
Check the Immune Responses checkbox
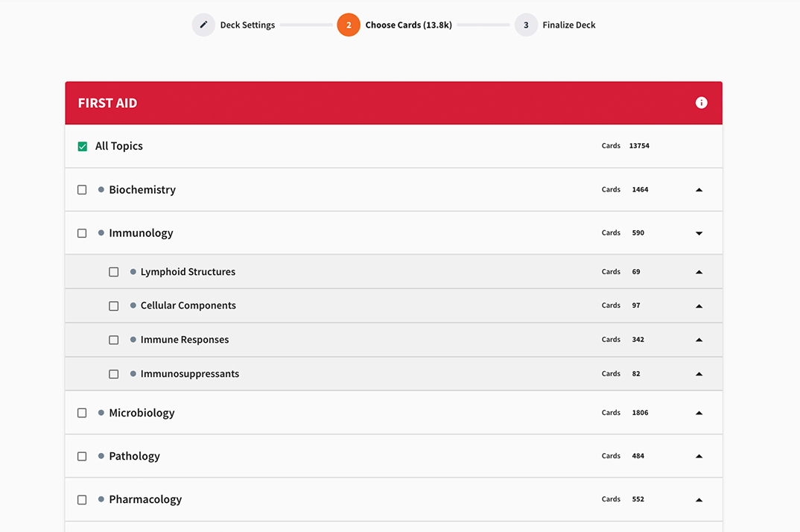point(114,340)
